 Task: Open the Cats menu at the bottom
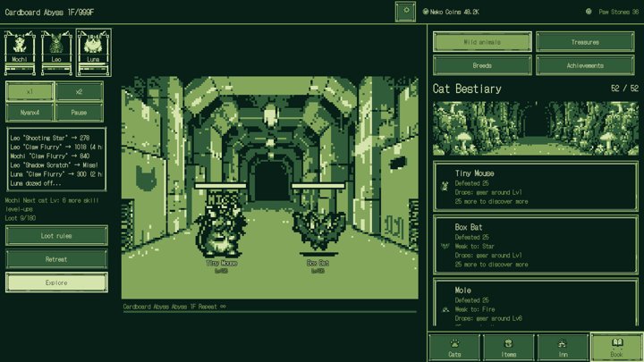coord(454,348)
